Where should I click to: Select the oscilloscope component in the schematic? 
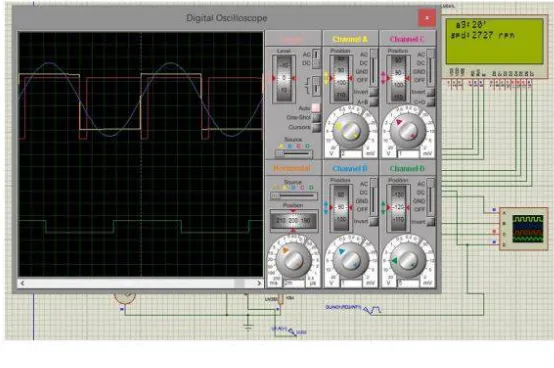tap(524, 229)
